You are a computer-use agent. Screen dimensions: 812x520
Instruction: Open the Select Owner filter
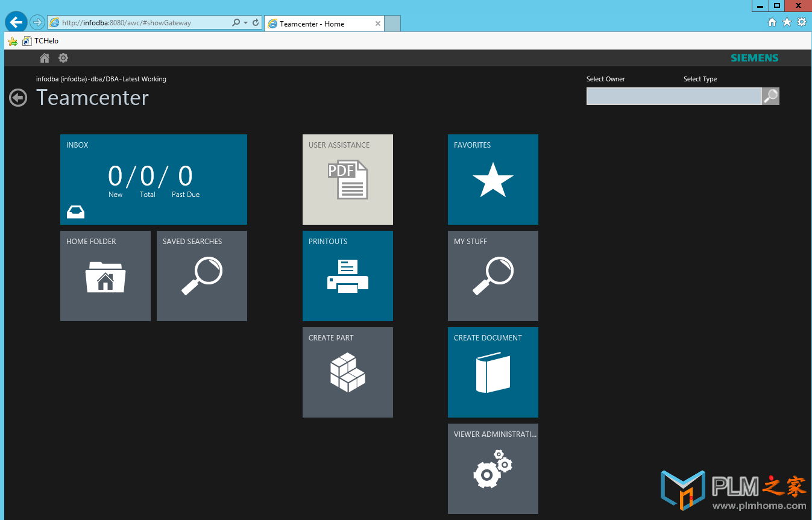coord(606,79)
